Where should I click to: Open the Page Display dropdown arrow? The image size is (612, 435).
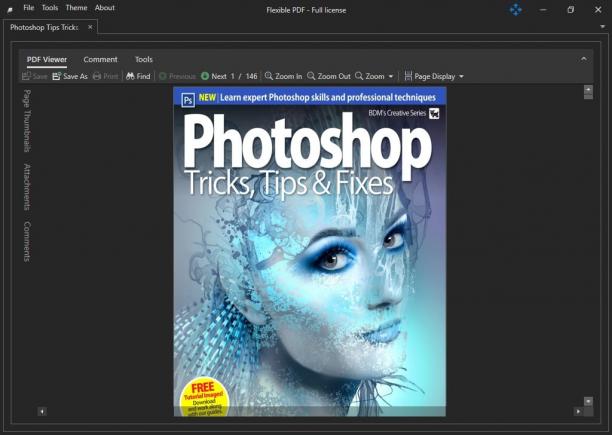pyautogui.click(x=461, y=76)
